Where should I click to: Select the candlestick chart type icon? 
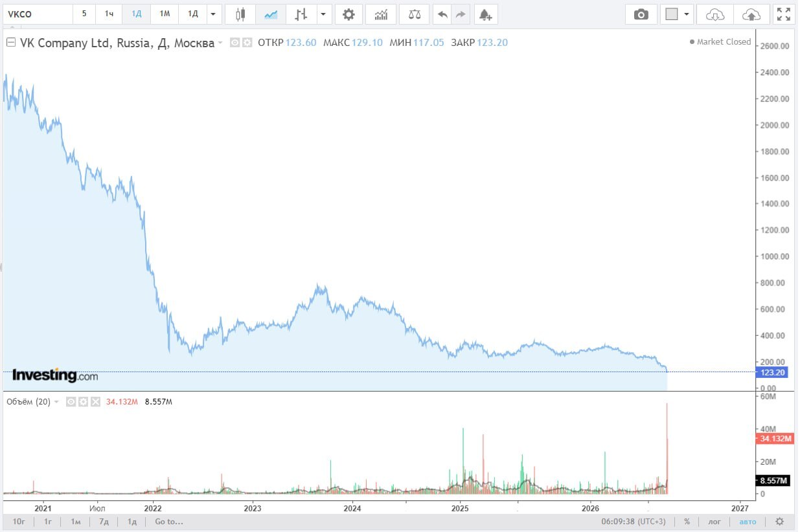240,14
